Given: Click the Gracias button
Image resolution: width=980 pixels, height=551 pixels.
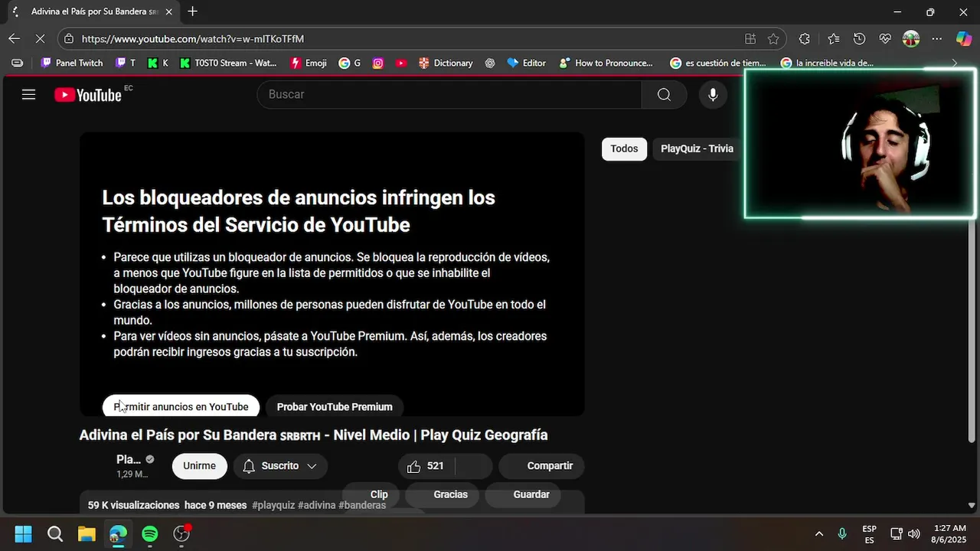Looking at the screenshot, I should click(x=442, y=494).
